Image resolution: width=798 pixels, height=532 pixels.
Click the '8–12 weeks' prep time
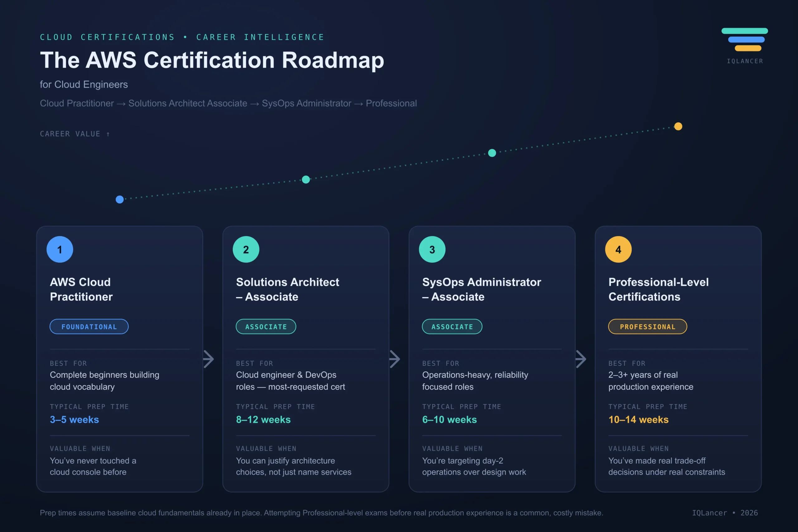coord(263,420)
